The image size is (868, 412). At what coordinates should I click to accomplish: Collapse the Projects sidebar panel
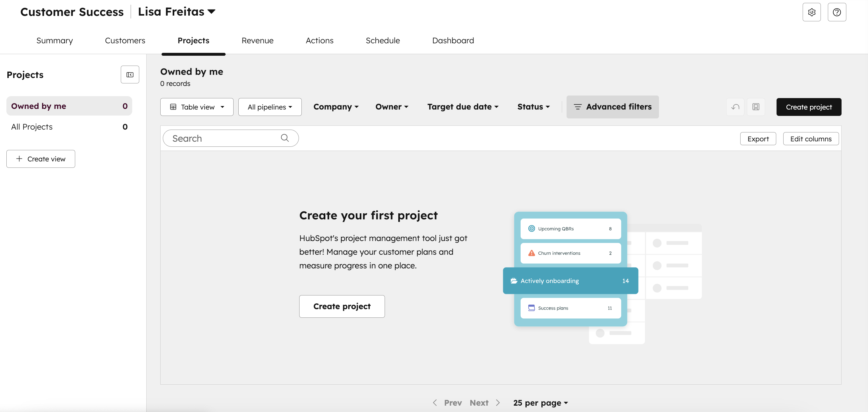click(x=130, y=75)
